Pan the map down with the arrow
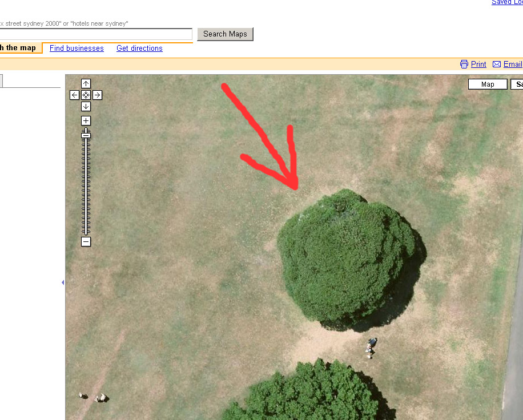Screen dimensions: 523x420 click(x=86, y=107)
